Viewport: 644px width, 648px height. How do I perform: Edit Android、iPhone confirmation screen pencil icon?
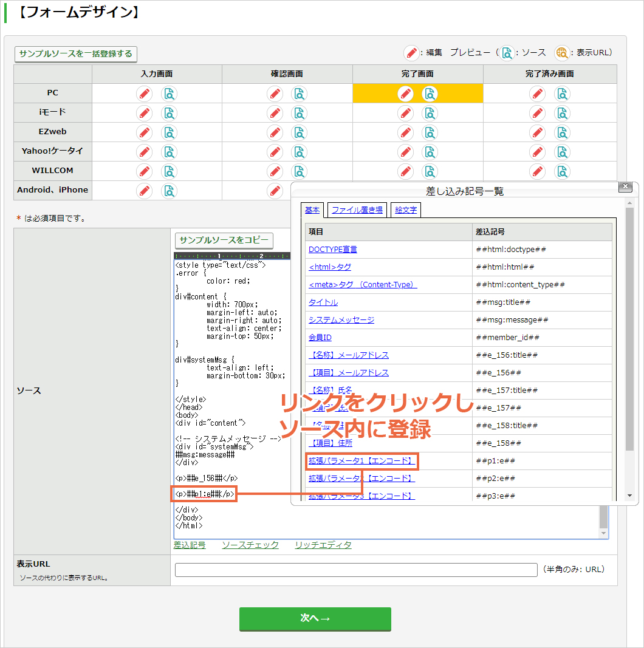point(275,191)
